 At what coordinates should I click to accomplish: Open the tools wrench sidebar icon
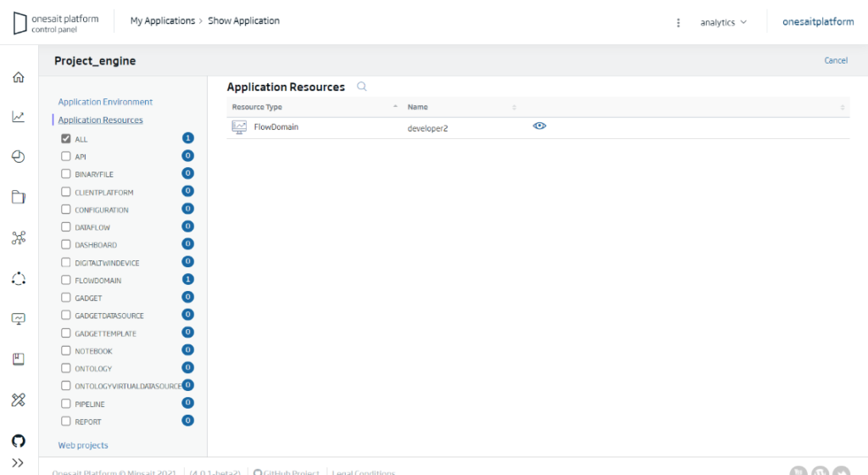[x=19, y=400]
